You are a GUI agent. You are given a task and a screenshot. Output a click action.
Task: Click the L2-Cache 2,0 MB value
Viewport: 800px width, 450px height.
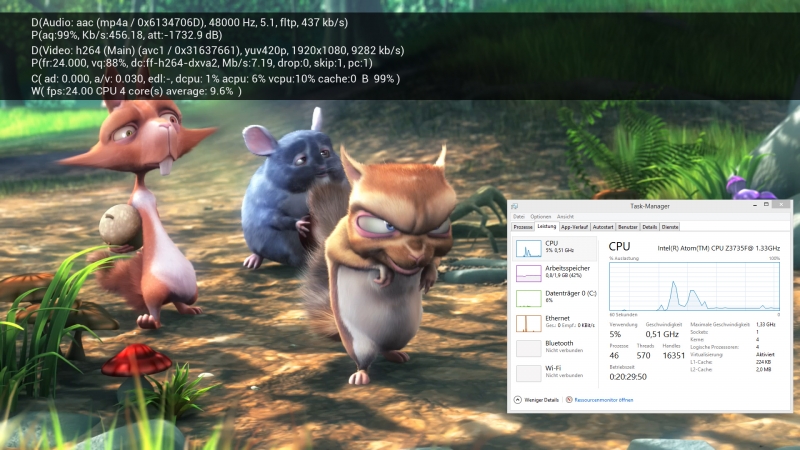(x=763, y=369)
